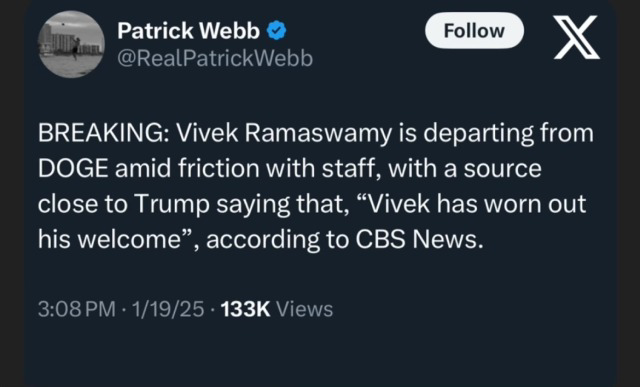Click the blue verified badge icon
The width and height of the screenshot is (640, 387).
point(276,31)
